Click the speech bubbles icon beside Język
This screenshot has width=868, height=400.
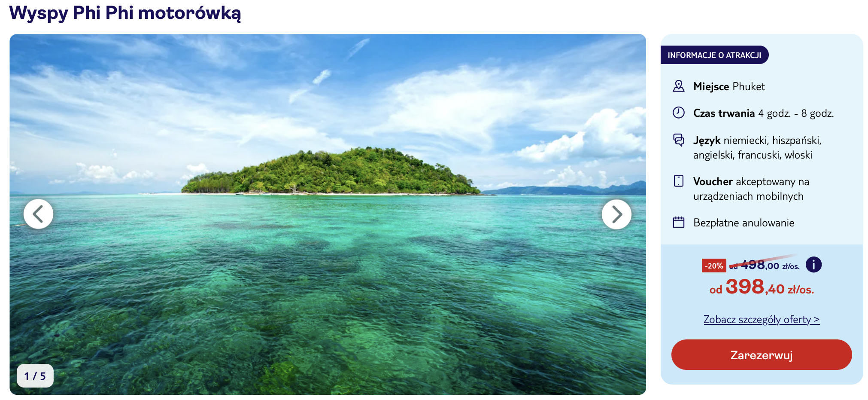tap(678, 140)
